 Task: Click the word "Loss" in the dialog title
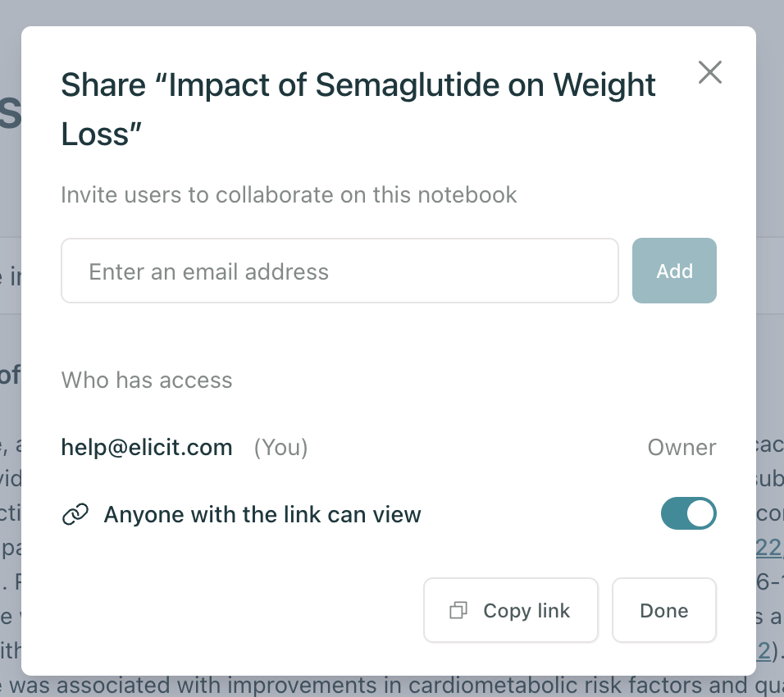(95, 134)
